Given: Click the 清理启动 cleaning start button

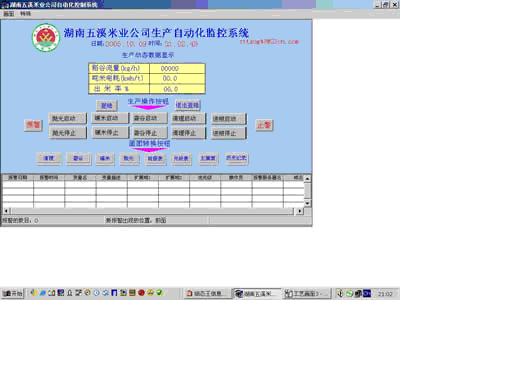Looking at the screenshot, I should (x=188, y=118).
